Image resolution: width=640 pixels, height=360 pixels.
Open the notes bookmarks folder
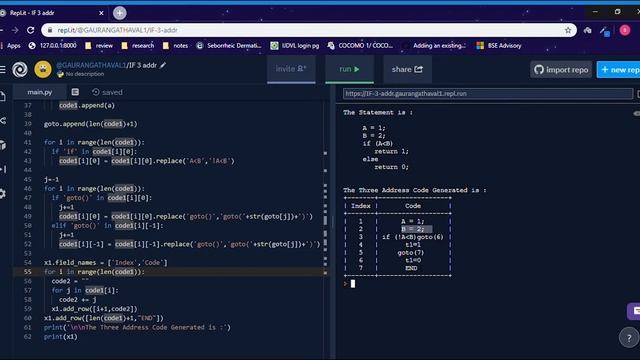[175, 46]
